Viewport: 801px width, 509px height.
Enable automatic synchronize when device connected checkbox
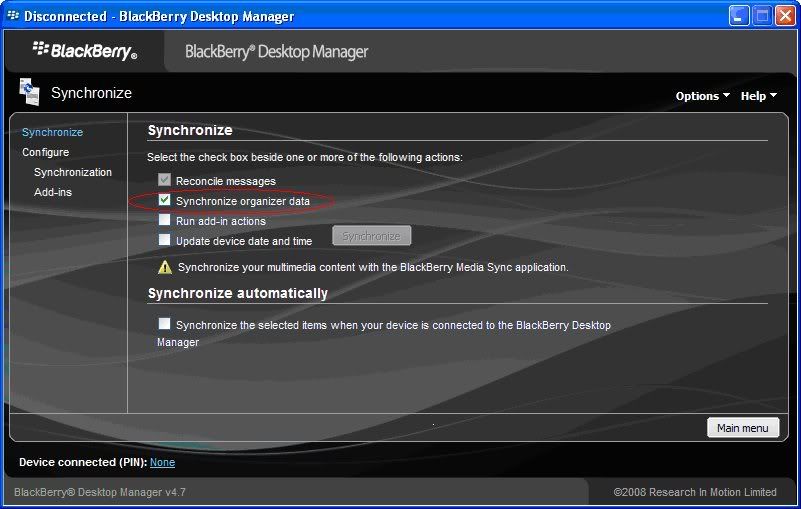point(164,323)
